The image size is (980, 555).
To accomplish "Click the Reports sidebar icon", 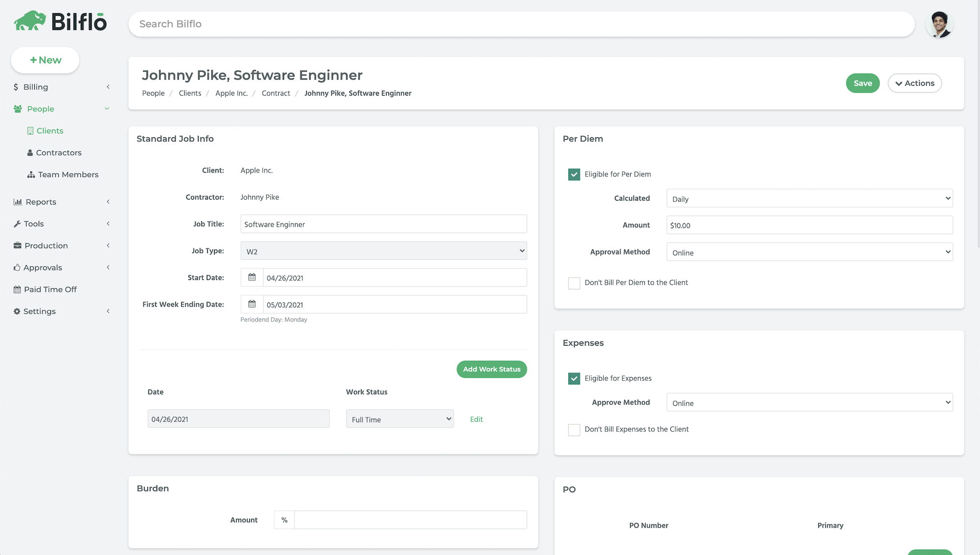I will pos(18,202).
